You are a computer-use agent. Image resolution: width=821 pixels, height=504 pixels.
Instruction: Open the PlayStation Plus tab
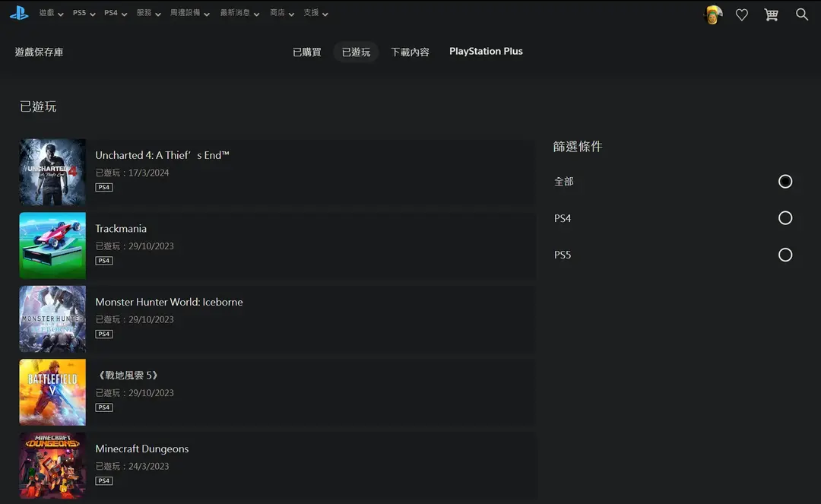[486, 51]
